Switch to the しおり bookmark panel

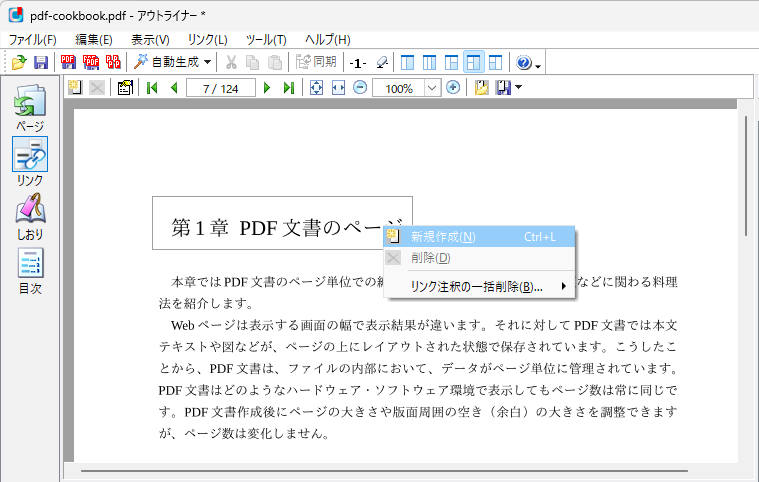[30, 217]
